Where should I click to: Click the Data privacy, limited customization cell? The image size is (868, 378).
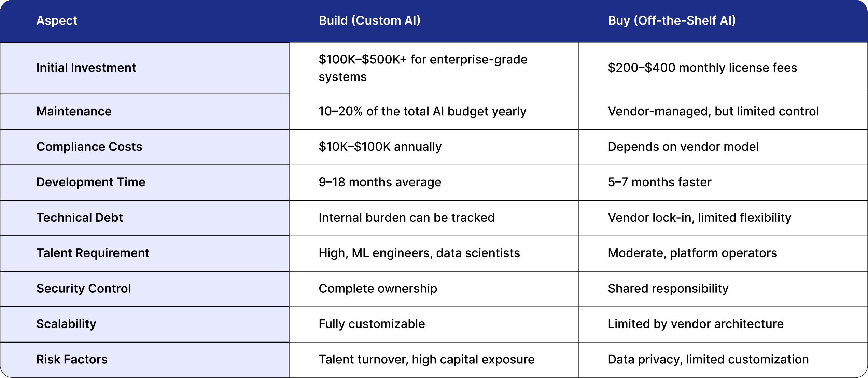click(708, 359)
